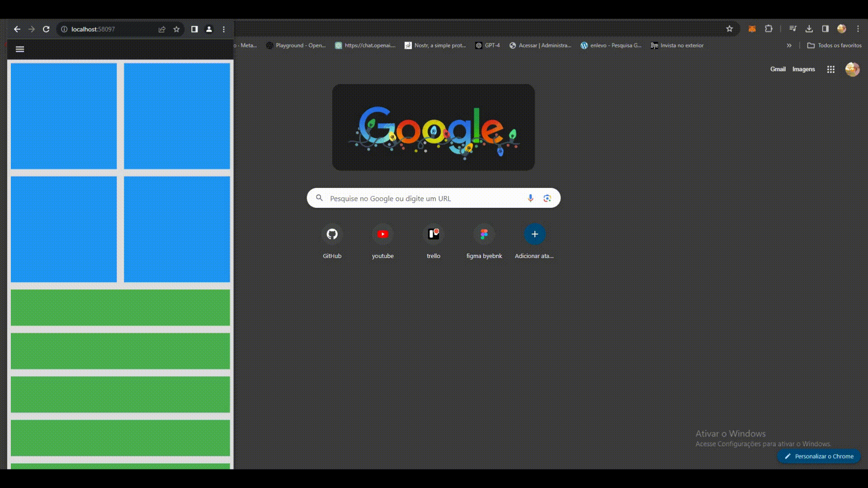Toggle side panel in right Chrome window
This screenshot has width=868, height=488.
(825, 29)
